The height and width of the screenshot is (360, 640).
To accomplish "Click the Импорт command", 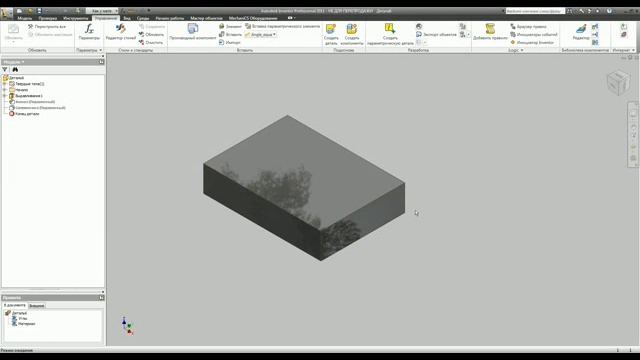I will click(230, 42).
